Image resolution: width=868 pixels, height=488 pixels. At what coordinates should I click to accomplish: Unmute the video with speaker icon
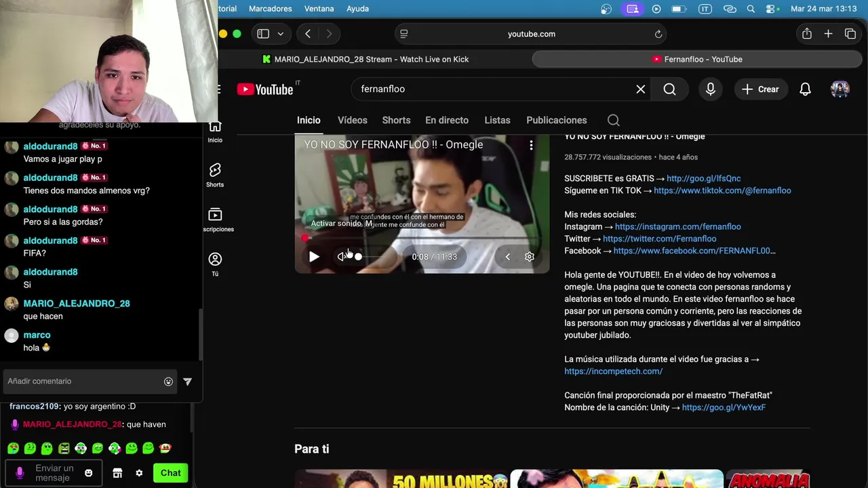pos(342,257)
